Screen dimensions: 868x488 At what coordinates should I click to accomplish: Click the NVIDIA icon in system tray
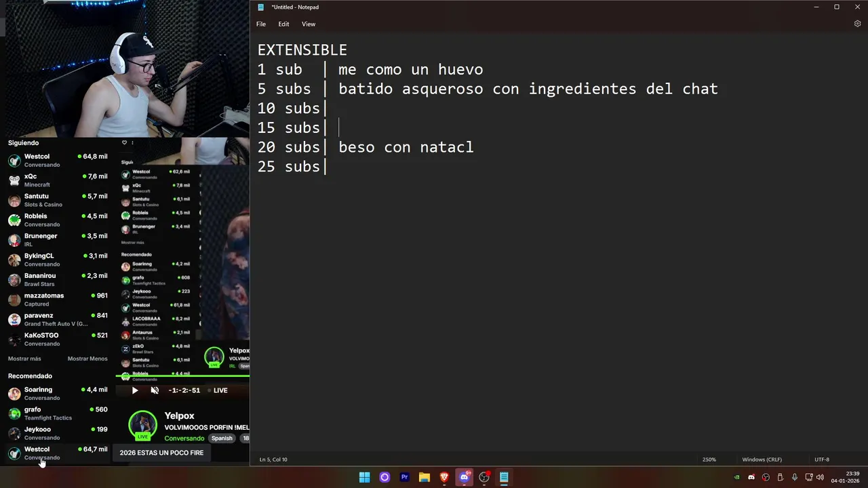736,477
